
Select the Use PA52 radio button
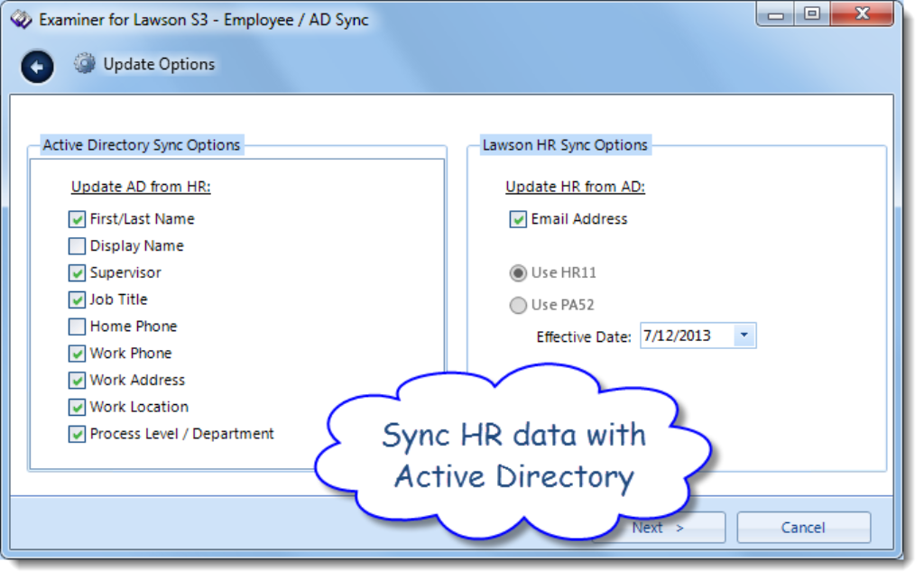click(x=518, y=305)
